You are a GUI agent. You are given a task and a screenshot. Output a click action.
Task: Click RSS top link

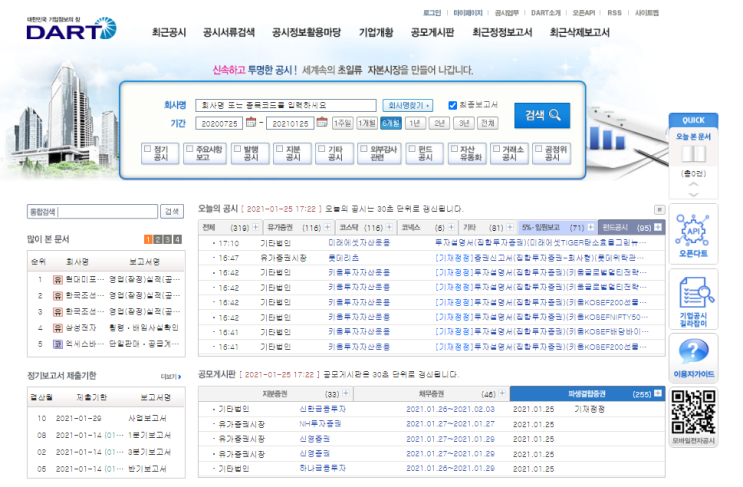[614, 13]
